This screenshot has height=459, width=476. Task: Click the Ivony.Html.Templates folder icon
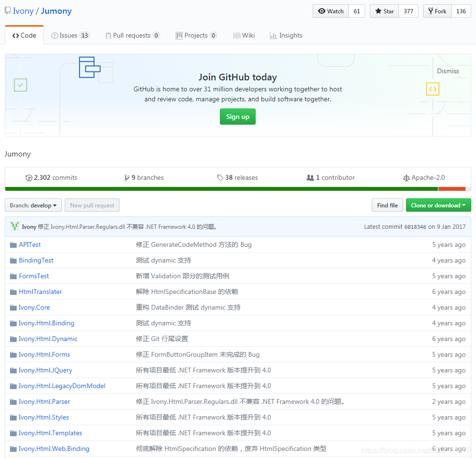tap(13, 433)
